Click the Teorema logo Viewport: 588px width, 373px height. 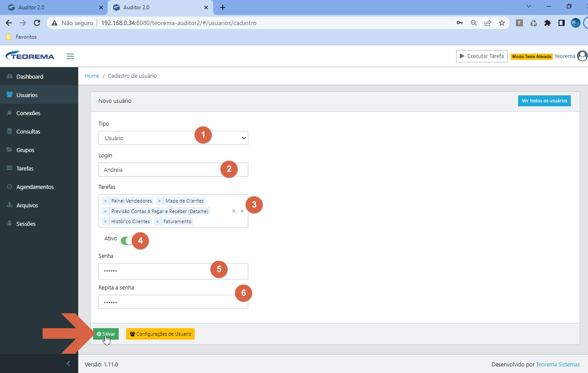pos(30,56)
